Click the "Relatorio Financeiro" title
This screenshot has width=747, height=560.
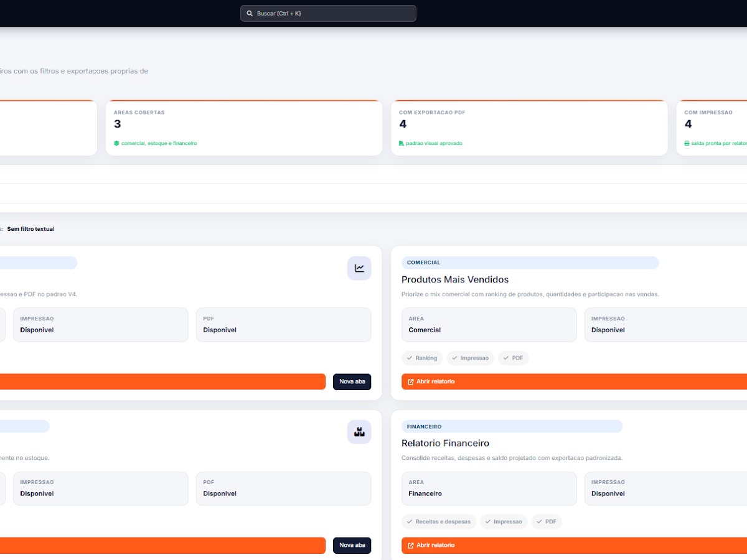click(445, 443)
